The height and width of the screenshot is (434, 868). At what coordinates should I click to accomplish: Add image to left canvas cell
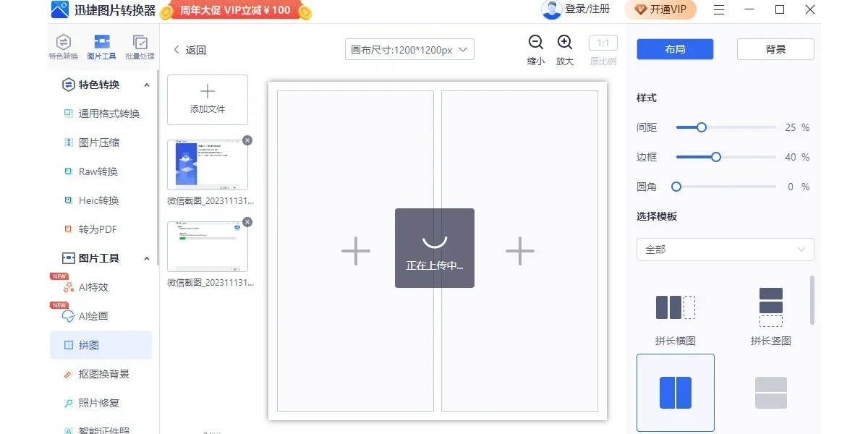tap(355, 251)
